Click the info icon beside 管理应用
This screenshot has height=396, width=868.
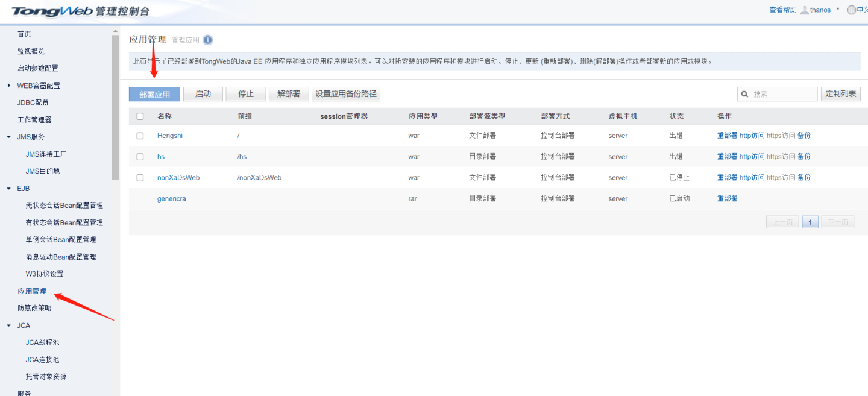pyautogui.click(x=207, y=40)
